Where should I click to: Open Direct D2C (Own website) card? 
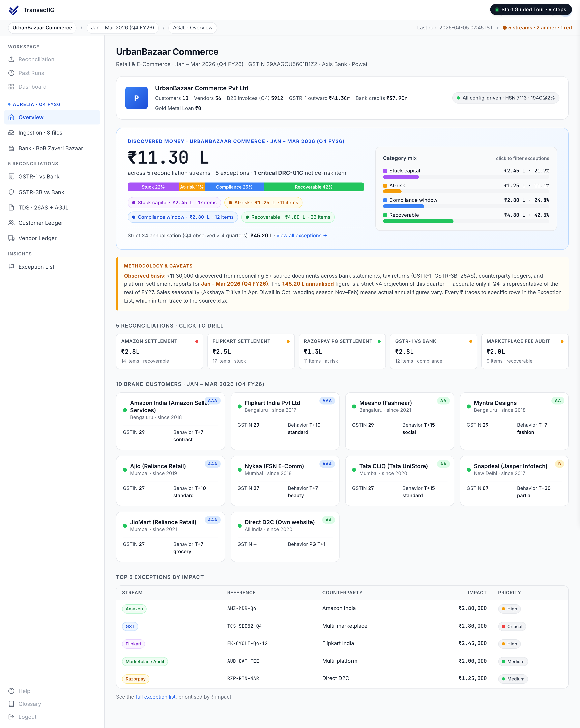click(x=285, y=537)
